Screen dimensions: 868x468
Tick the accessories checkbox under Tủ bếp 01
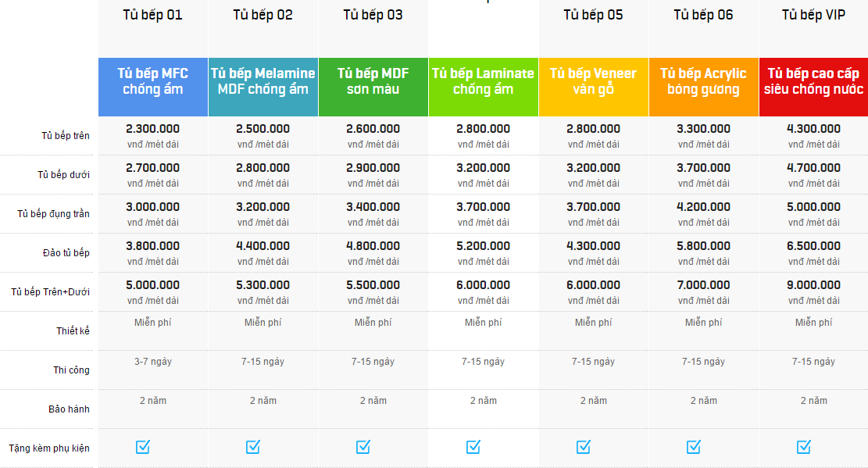tap(143, 446)
